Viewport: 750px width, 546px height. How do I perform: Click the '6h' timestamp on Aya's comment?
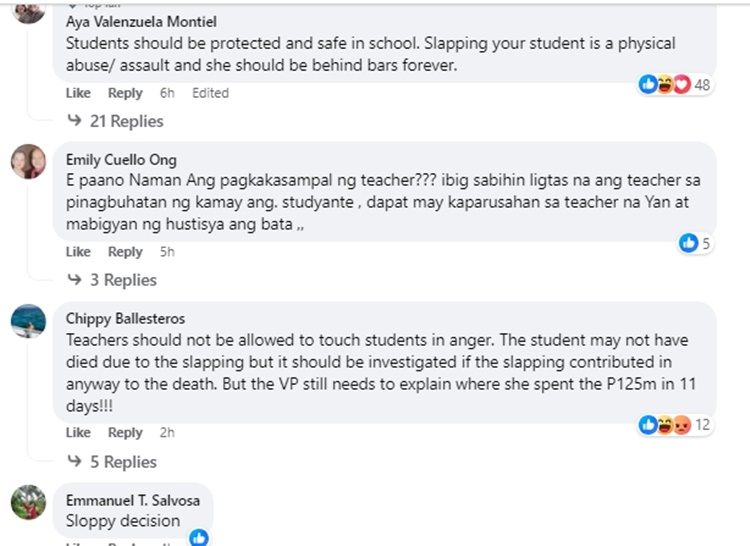167,93
